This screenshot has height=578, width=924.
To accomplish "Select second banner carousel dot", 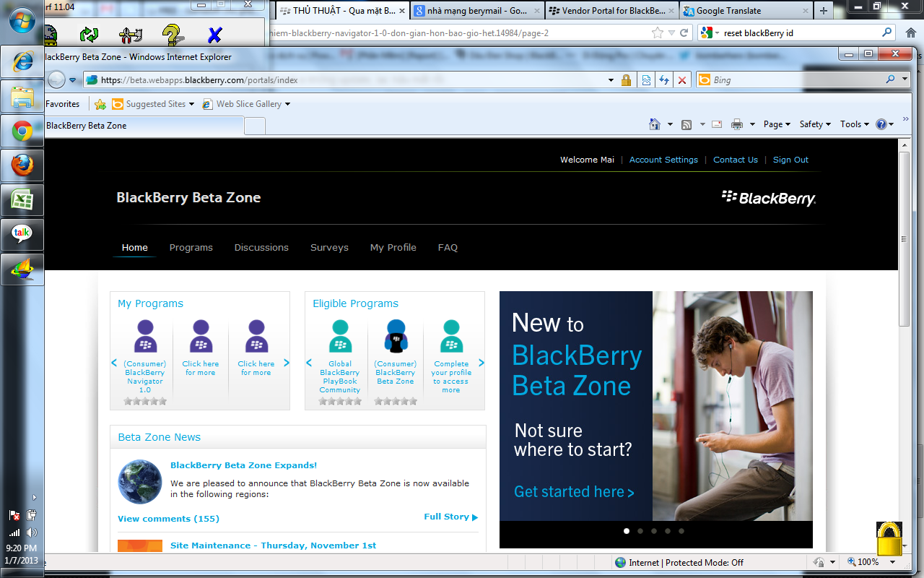I will pos(640,531).
